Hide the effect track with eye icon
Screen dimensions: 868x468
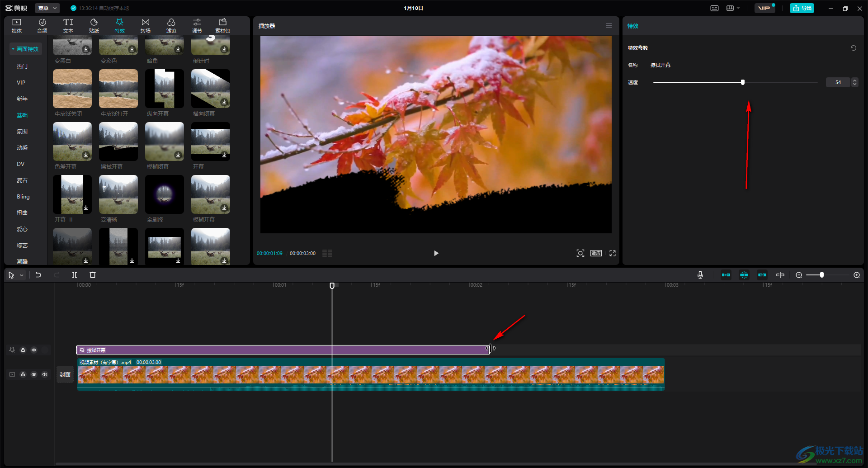coord(34,350)
